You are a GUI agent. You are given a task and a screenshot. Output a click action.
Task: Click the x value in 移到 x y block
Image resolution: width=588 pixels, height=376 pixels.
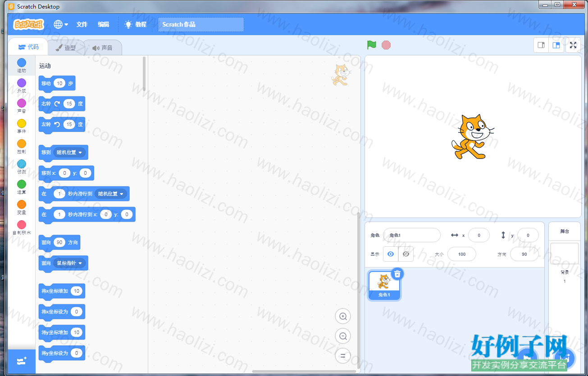point(64,173)
